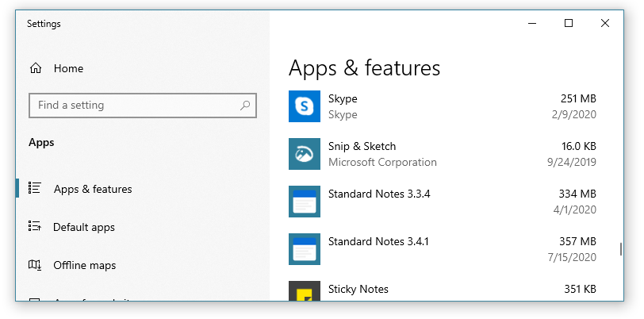
Task: Click the Skype publisher subtitle
Action: [343, 114]
